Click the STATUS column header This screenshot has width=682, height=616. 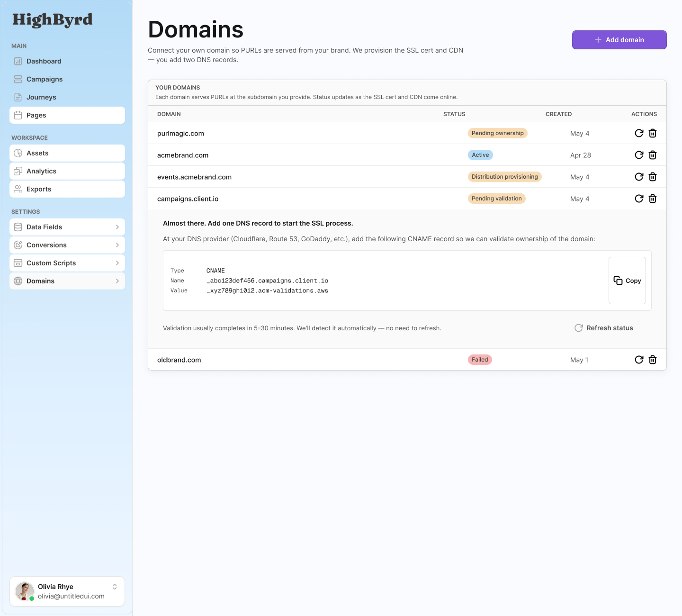pos(454,114)
